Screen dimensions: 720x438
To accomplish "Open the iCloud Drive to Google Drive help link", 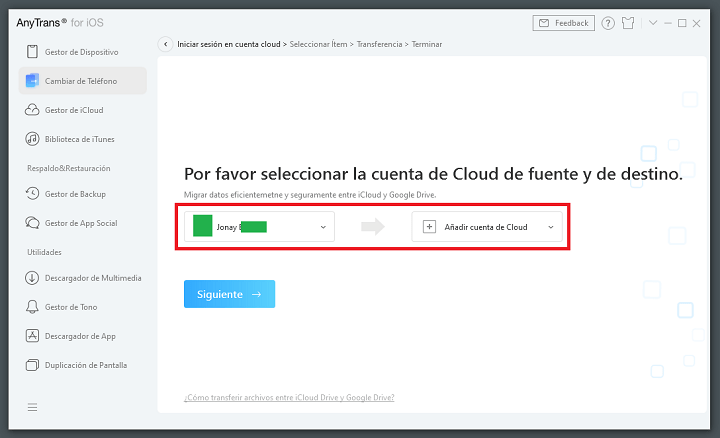I will [289, 398].
